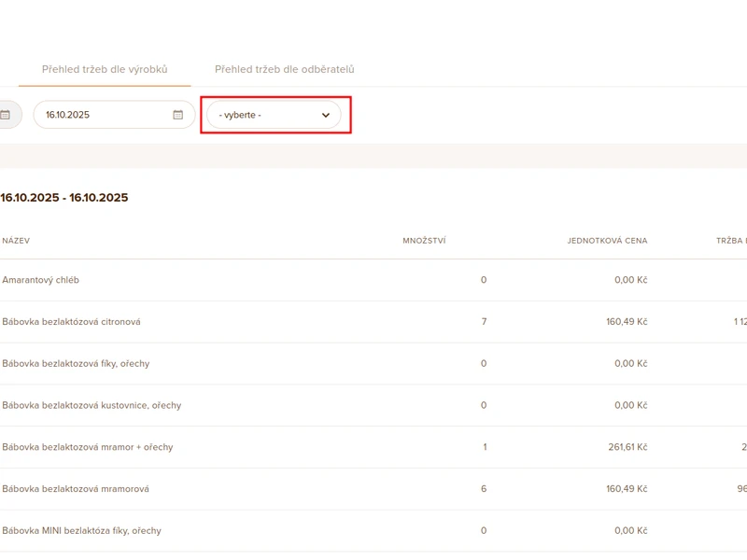Click the partially visible TRŽBA column header

point(731,241)
